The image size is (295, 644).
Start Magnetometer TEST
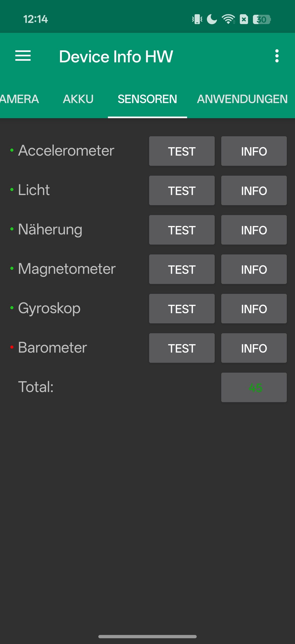click(182, 269)
